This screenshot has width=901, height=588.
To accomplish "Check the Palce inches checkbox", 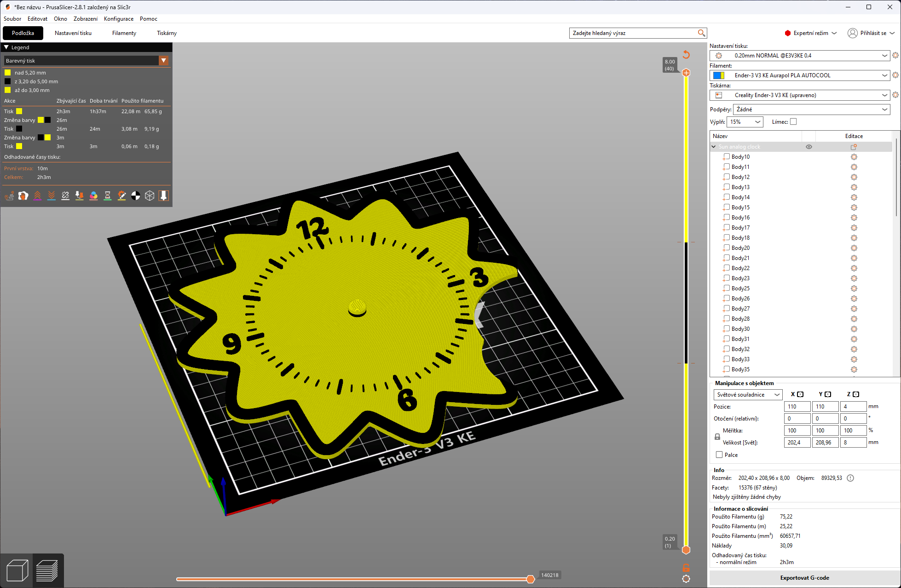I will (719, 455).
